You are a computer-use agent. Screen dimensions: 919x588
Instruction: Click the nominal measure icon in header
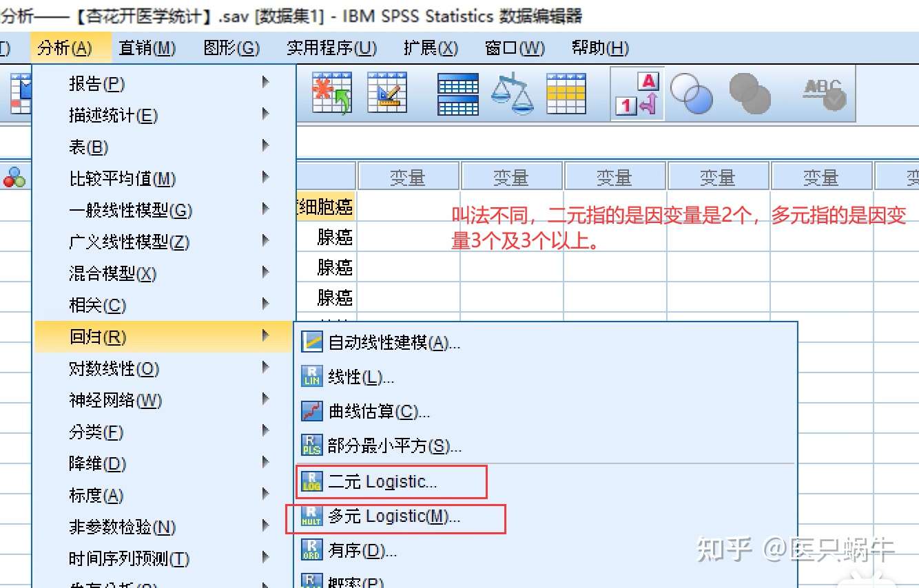[14, 178]
